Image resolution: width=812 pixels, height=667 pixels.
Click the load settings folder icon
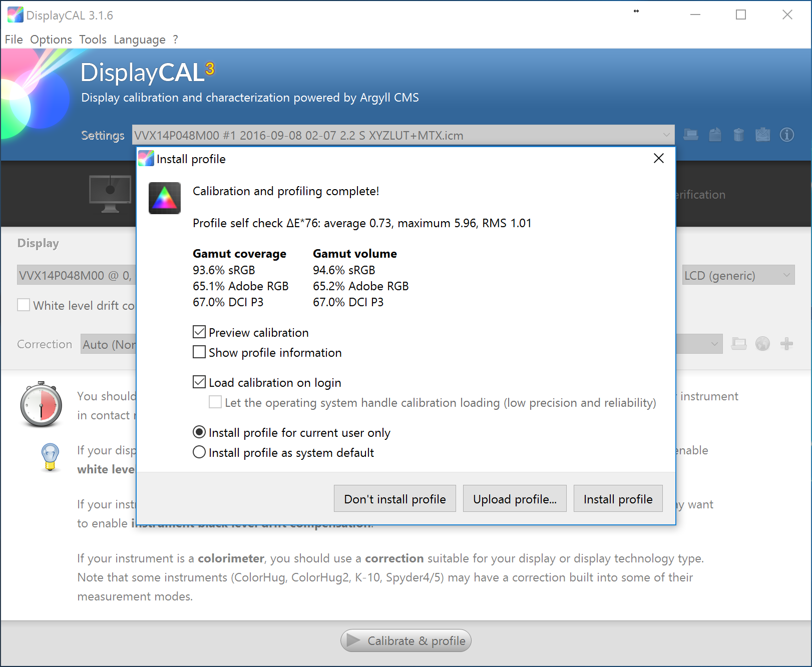pyautogui.click(x=691, y=135)
